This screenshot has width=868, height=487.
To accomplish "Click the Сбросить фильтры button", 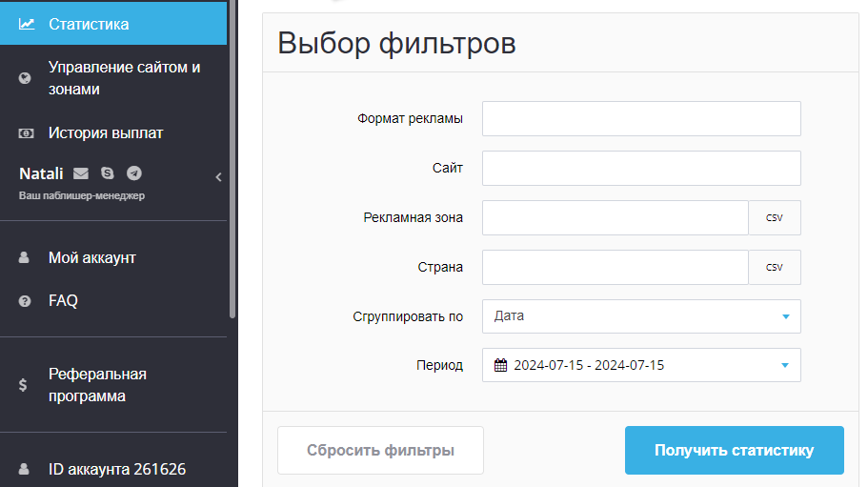I will pos(380,450).
